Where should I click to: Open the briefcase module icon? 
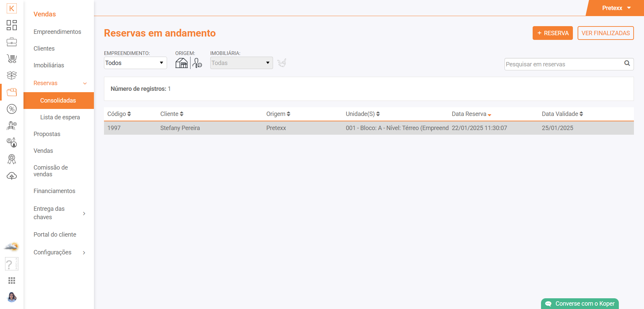coord(12,42)
